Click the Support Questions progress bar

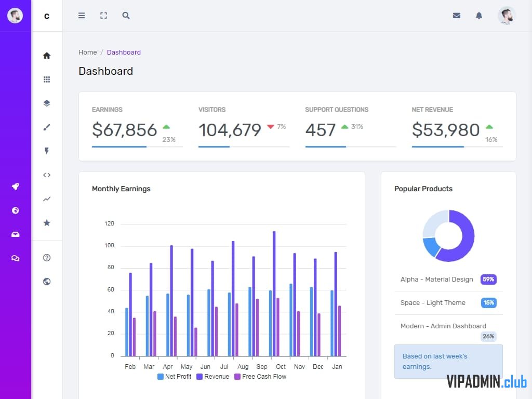point(351,147)
